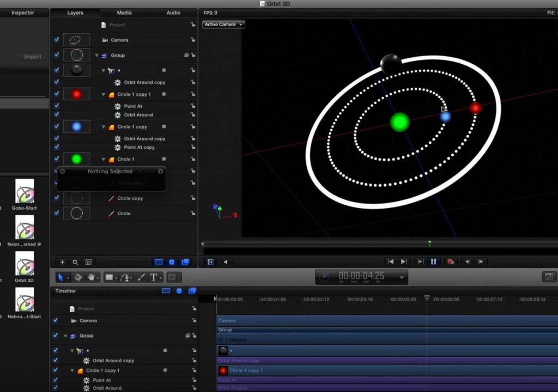Click gear icon on Circle 1 copy 1
Screen dimensions: 558x392
[x=163, y=94]
